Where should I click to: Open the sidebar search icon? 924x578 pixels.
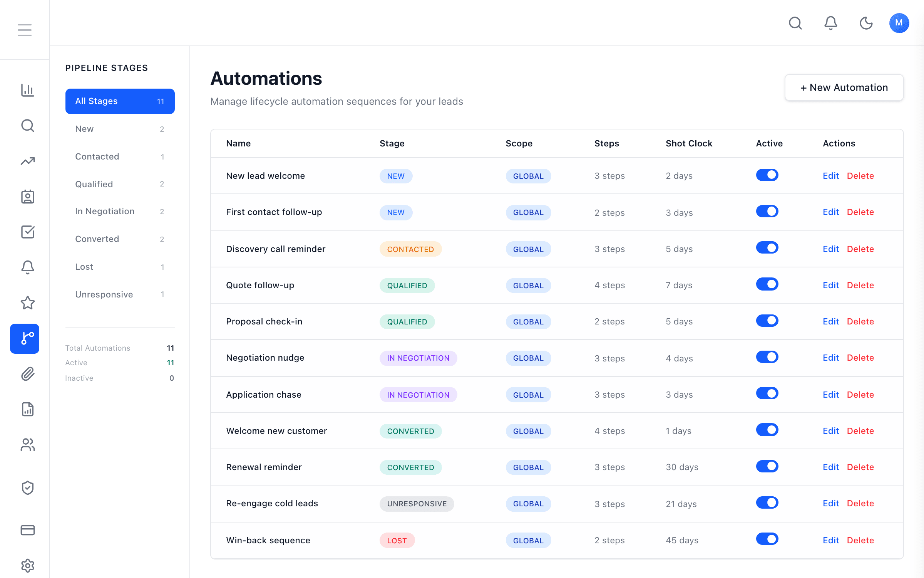(27, 126)
